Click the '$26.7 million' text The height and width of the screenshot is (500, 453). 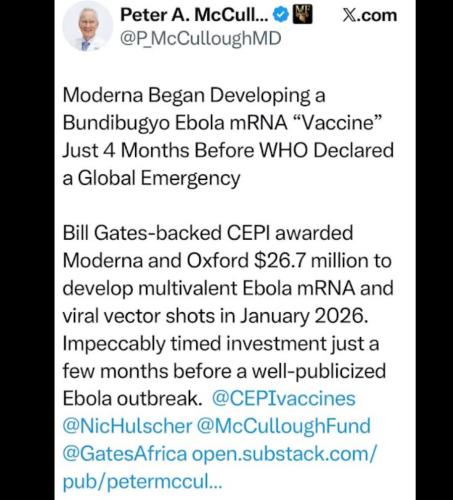click(x=279, y=261)
